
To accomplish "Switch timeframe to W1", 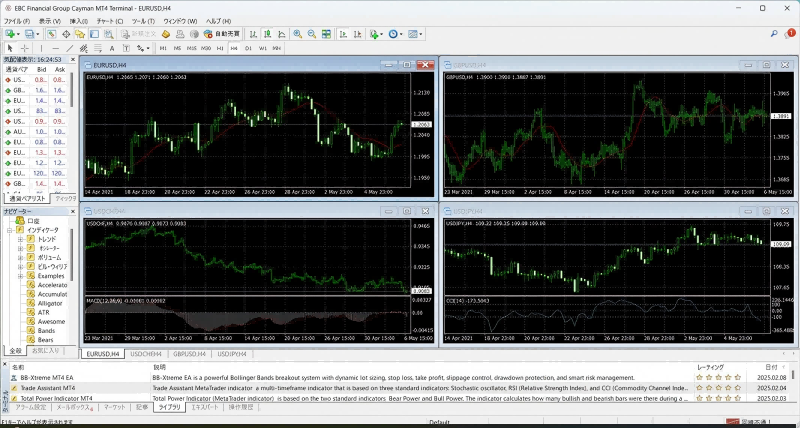I will click(263, 48).
